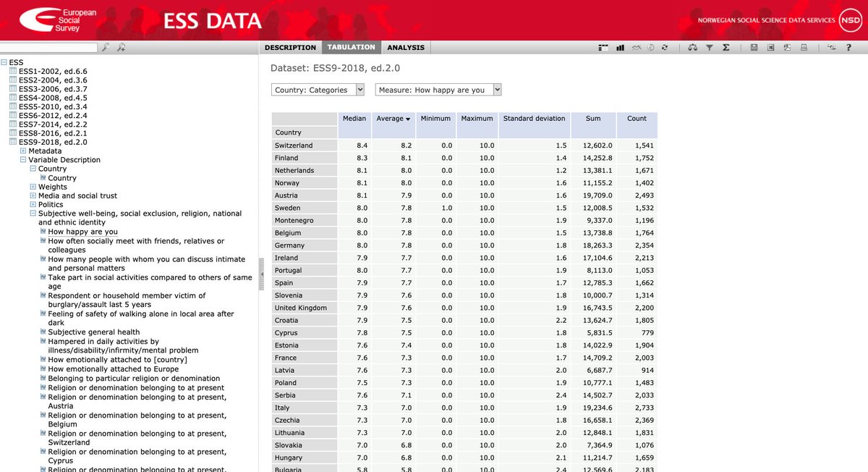Screen dimensions: 868x472
Task: Click the print icon in toolbar
Action: pos(804,48)
